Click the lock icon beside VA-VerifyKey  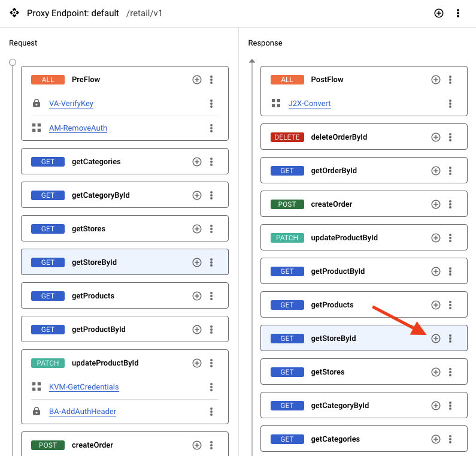click(x=37, y=103)
